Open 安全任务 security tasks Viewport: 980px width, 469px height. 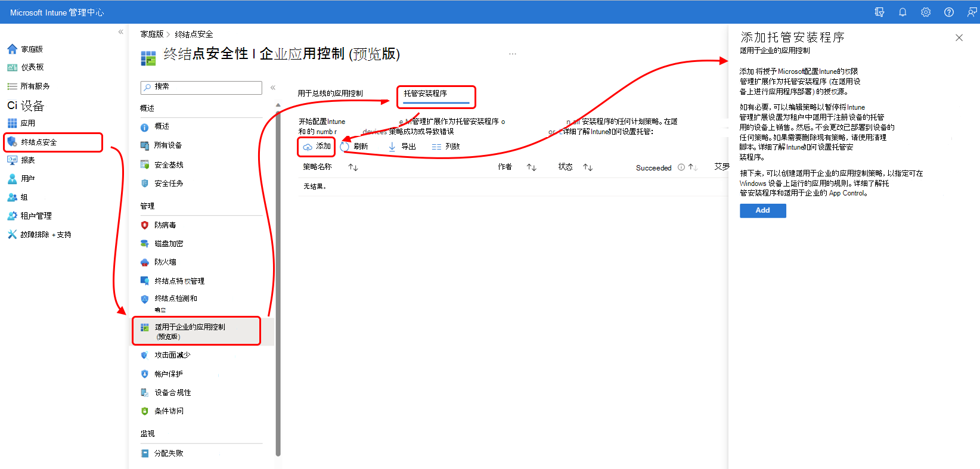(x=162, y=184)
